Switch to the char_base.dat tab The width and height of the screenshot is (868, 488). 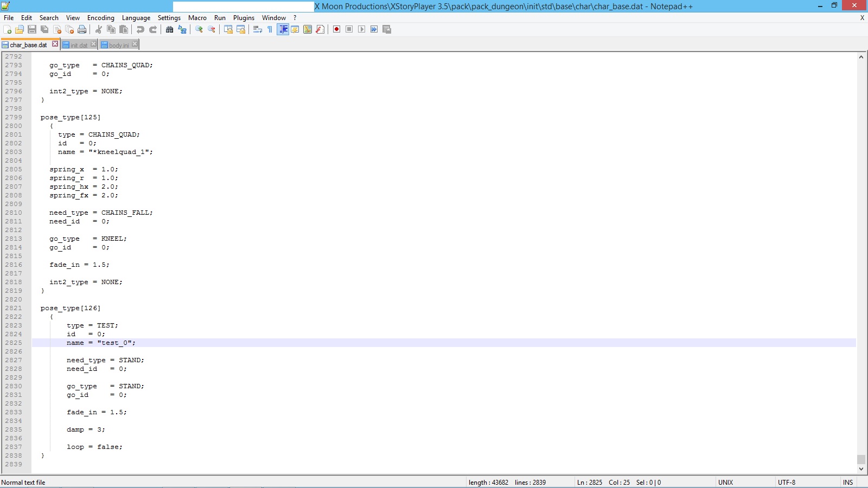28,45
